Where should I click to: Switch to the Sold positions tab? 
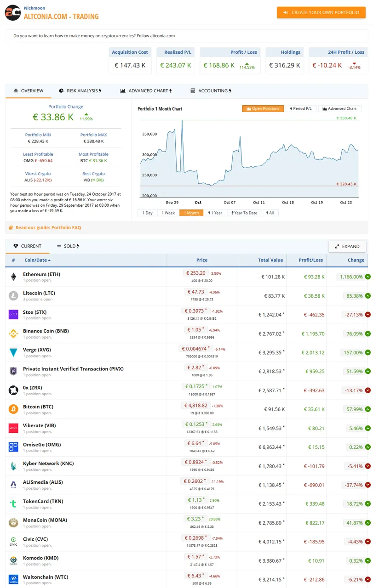pyautogui.click(x=68, y=246)
